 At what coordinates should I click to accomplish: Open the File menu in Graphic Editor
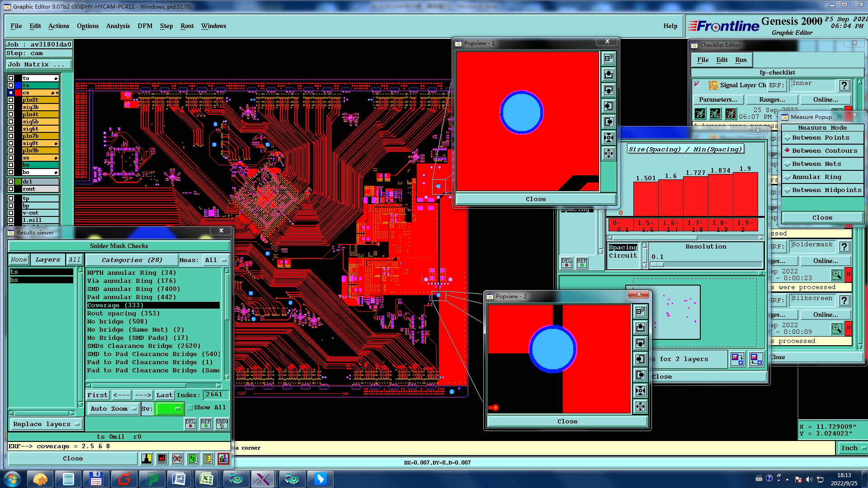[16, 26]
